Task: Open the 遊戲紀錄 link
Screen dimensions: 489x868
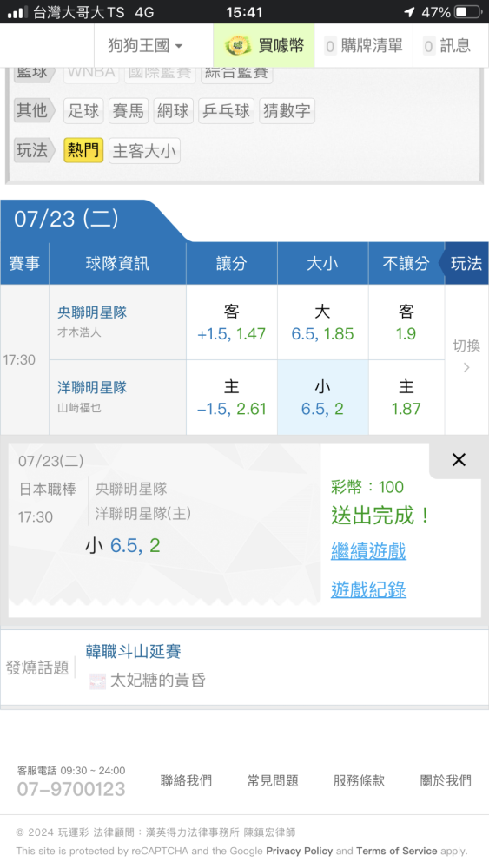Action: point(369,589)
